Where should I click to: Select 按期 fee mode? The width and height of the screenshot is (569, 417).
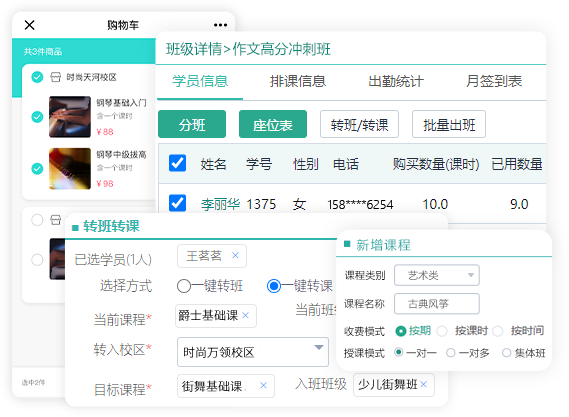click(401, 331)
